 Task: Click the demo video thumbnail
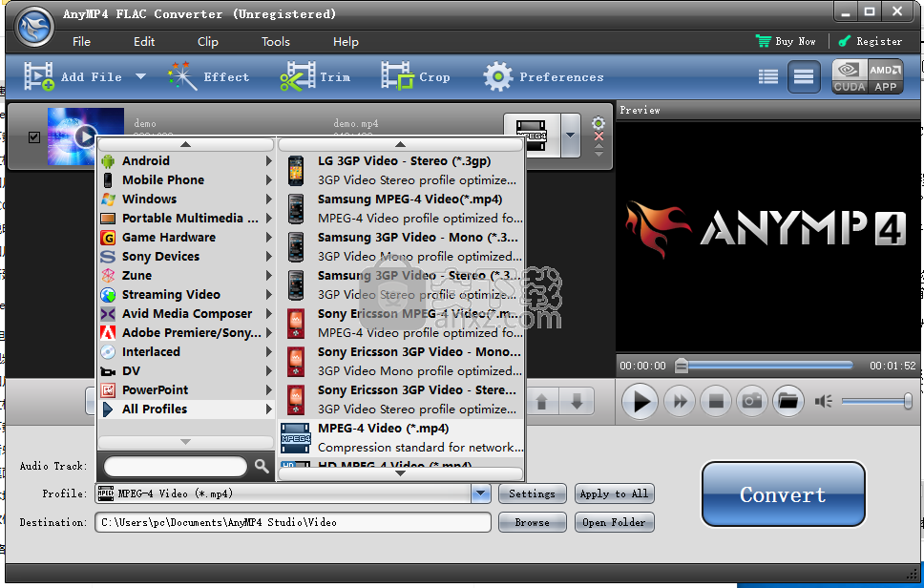[86, 136]
